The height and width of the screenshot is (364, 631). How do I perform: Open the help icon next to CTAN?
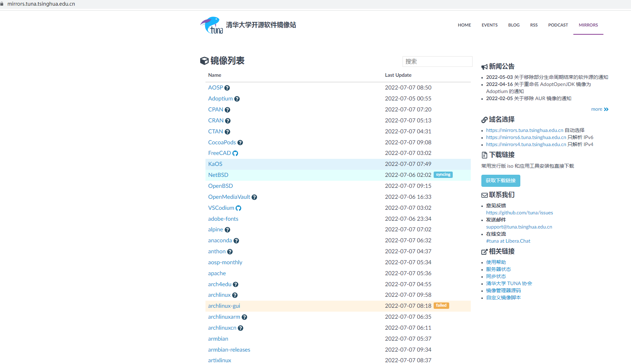(x=227, y=132)
